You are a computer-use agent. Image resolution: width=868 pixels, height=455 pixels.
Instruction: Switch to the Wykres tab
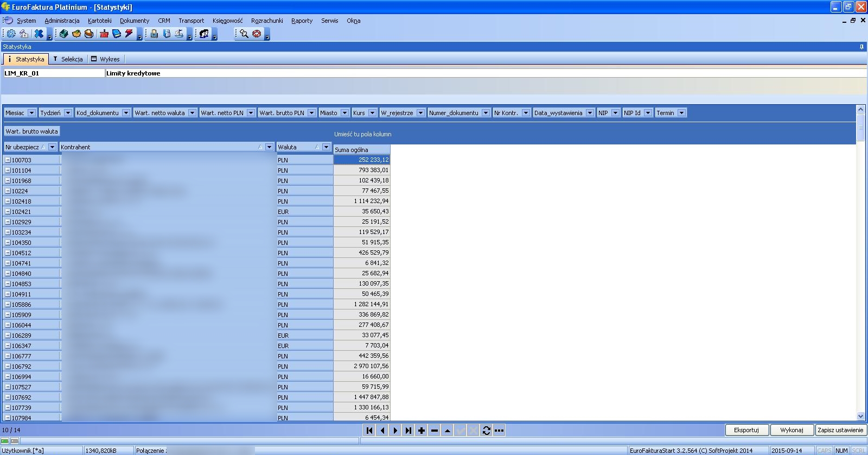pyautogui.click(x=105, y=59)
